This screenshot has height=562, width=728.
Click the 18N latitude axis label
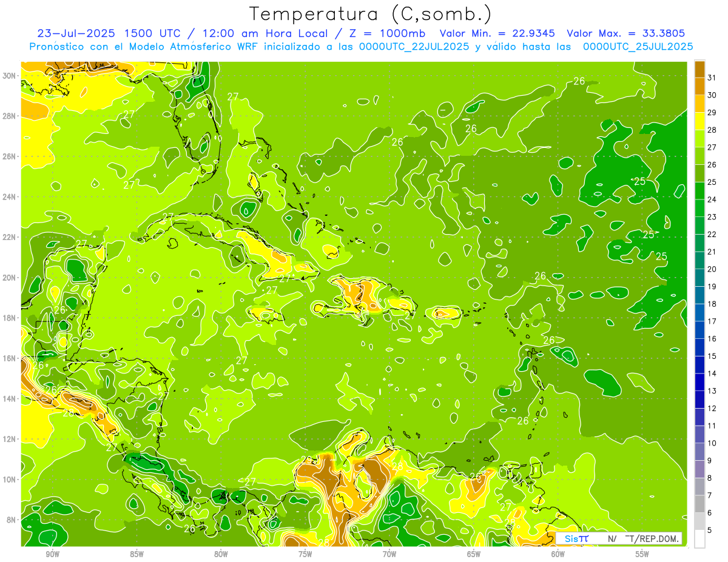pos(9,318)
